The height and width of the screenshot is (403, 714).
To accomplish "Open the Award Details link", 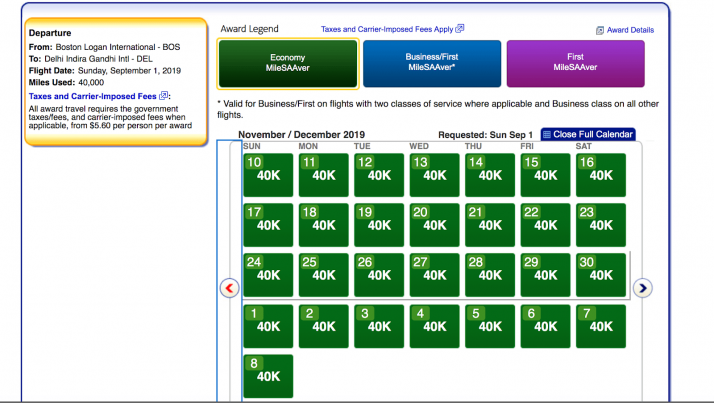I will [630, 31].
